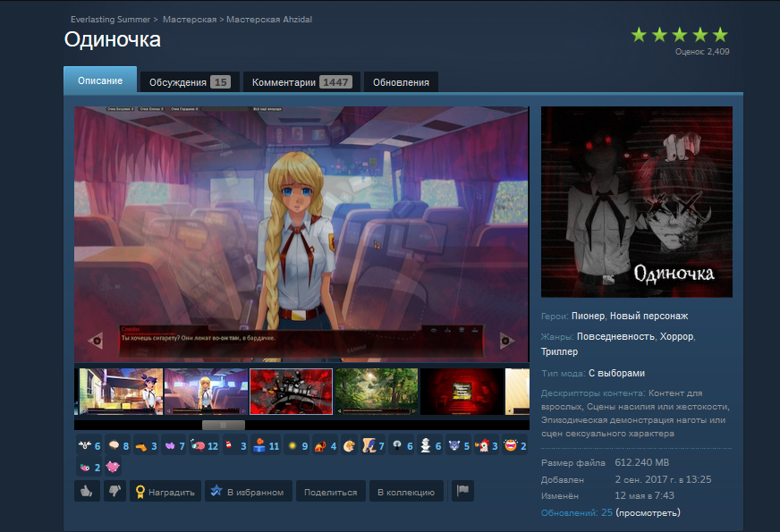Report this item with the flag icon

point(462,491)
